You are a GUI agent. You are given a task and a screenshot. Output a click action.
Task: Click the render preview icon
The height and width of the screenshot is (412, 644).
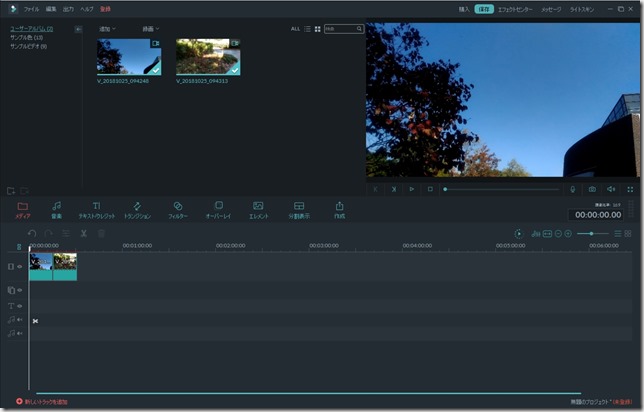coord(519,234)
